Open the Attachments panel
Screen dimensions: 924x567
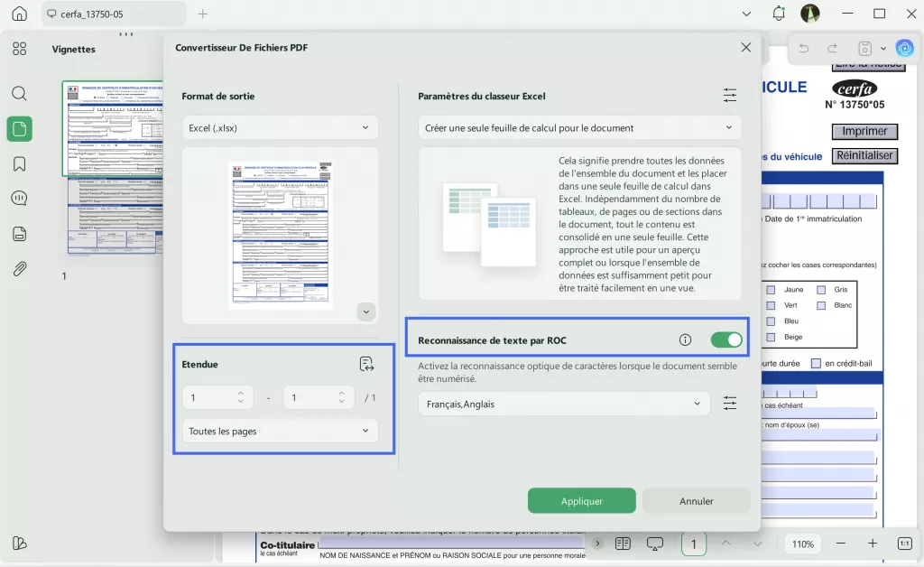click(x=19, y=268)
